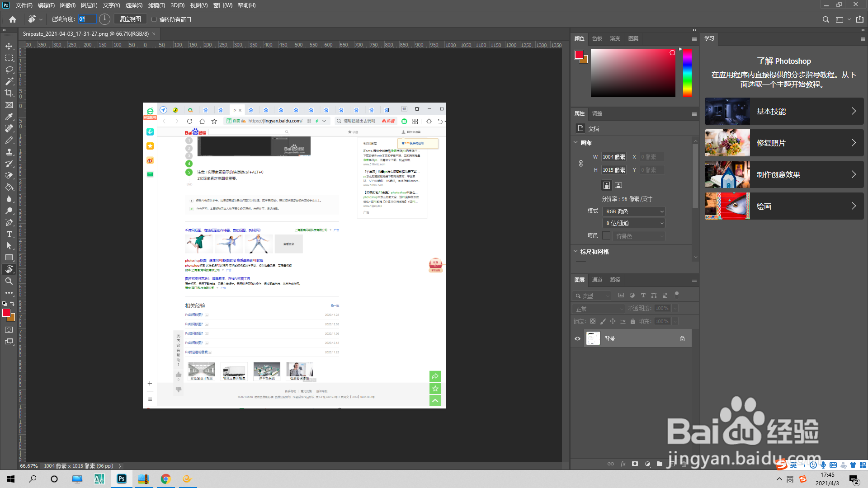Select the Eyedropper tool

click(x=9, y=117)
